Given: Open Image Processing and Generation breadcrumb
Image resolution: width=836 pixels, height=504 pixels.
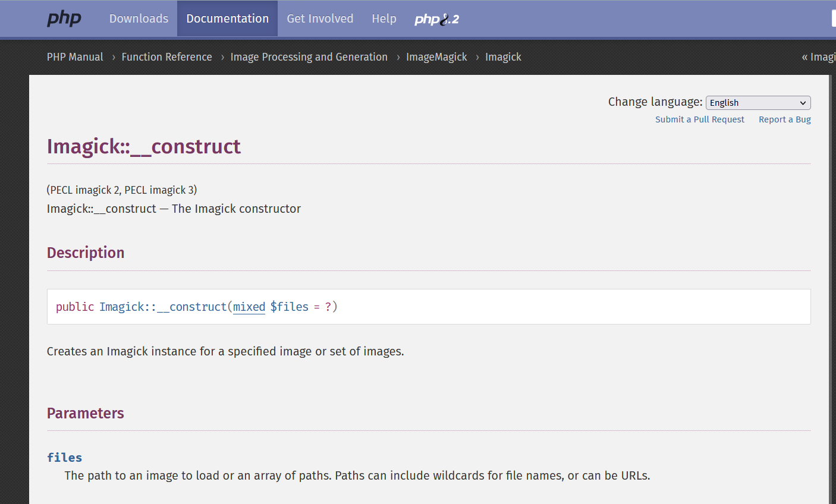Looking at the screenshot, I should click(309, 57).
